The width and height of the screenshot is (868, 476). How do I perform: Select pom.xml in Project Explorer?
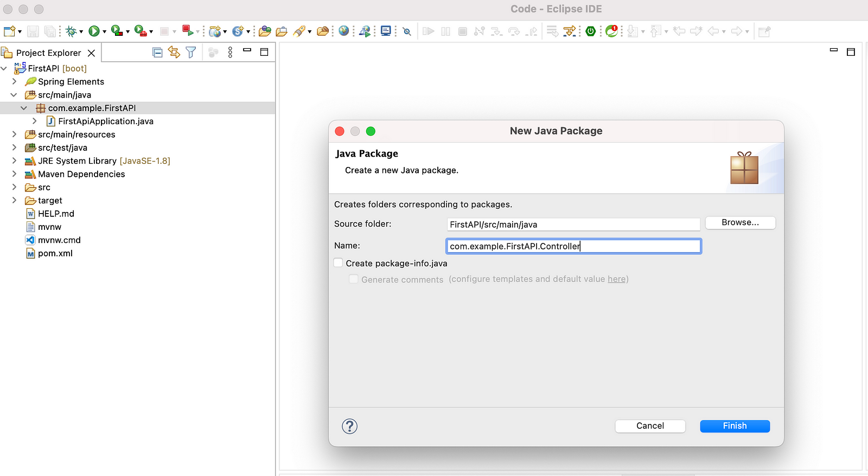(55, 253)
